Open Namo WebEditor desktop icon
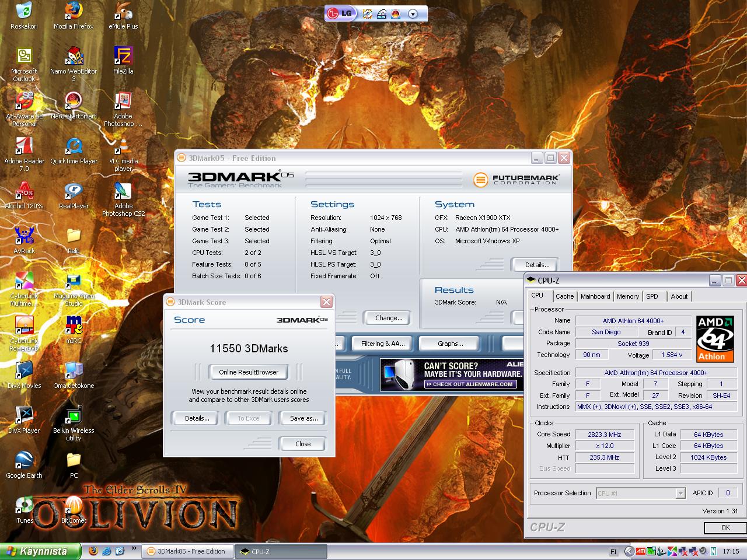Image resolution: width=747 pixels, height=560 pixels. (74, 64)
